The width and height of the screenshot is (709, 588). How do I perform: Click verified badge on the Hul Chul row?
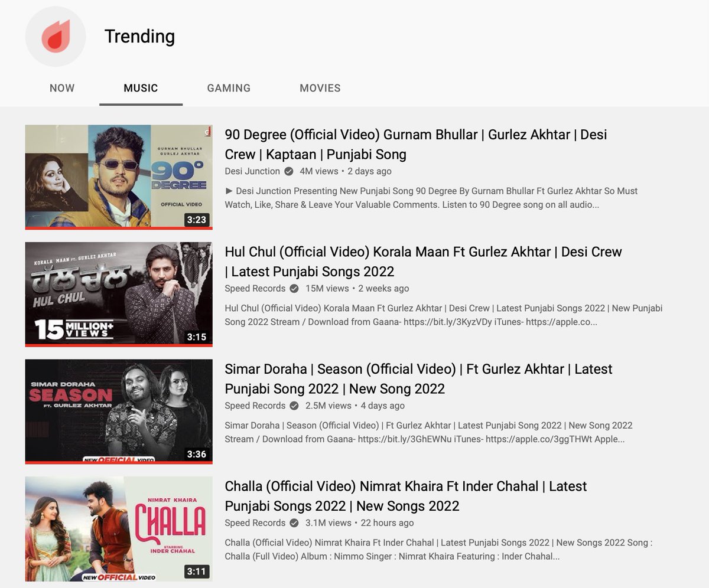(x=294, y=289)
